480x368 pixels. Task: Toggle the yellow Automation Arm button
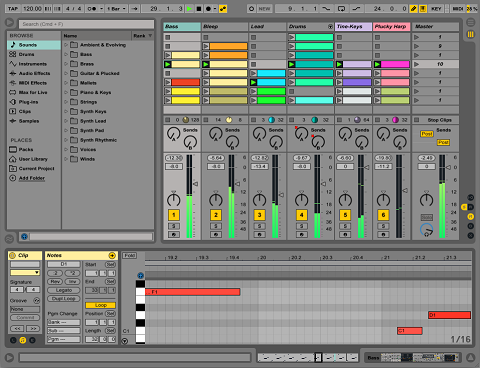pyautogui.click(x=223, y=9)
